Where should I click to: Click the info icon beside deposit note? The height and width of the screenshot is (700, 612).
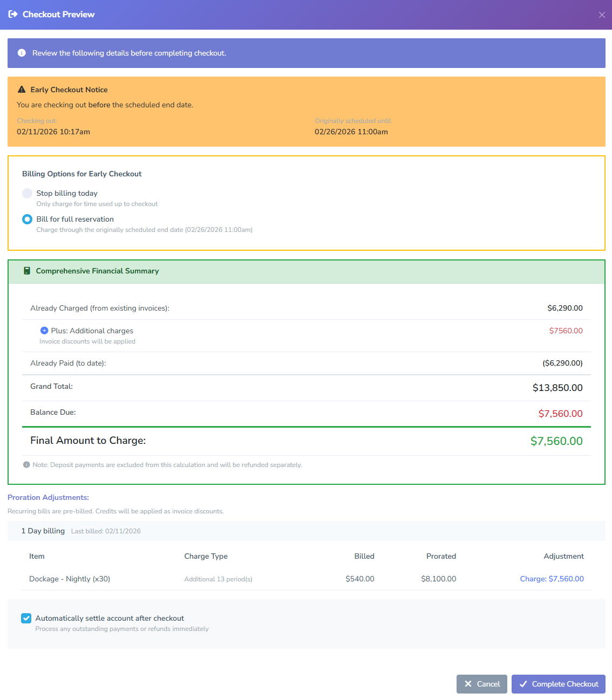[26, 465]
